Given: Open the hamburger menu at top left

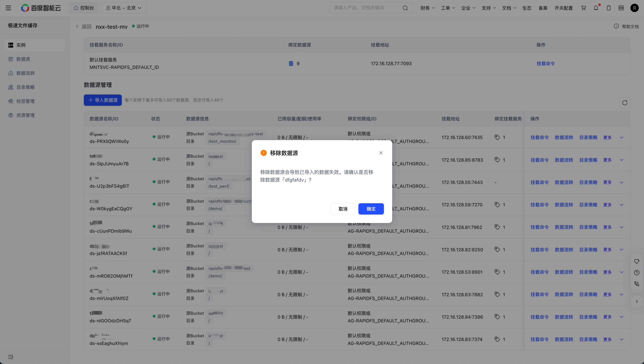Looking at the screenshot, I should click(8, 8).
